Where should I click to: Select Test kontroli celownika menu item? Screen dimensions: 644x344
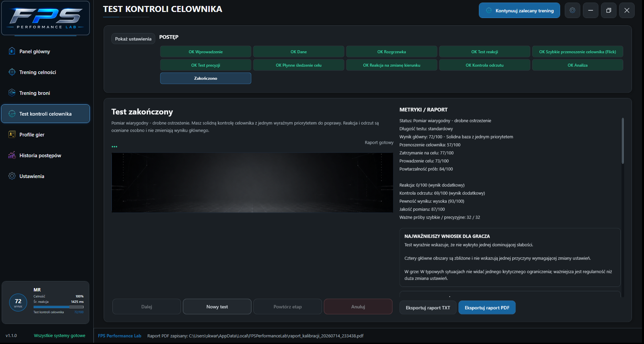(45, 113)
